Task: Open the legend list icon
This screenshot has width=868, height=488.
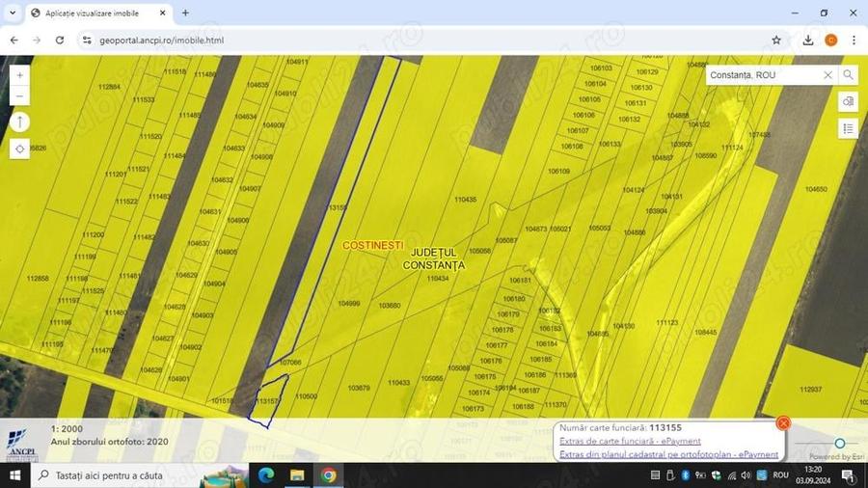Action: point(848,129)
